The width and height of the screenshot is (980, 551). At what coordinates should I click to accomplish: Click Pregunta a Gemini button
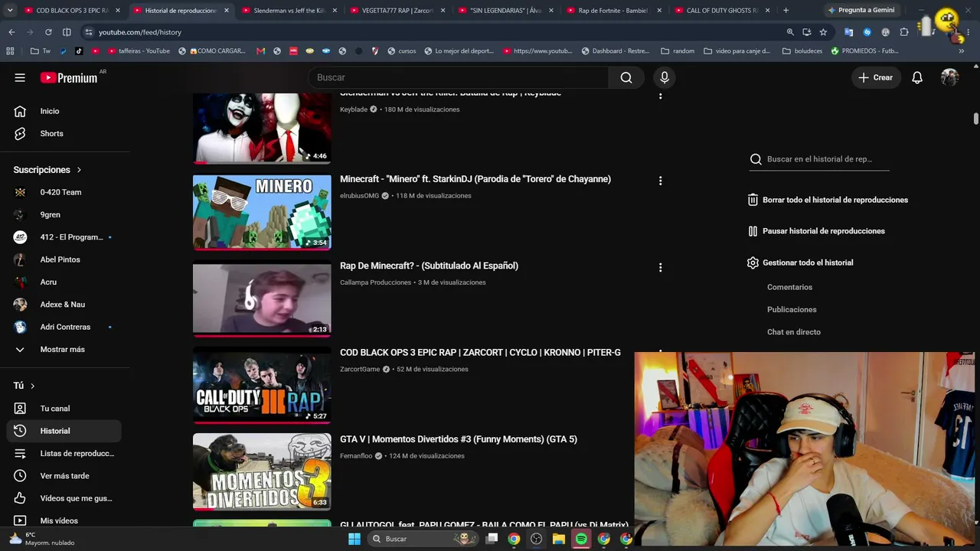tap(861, 11)
